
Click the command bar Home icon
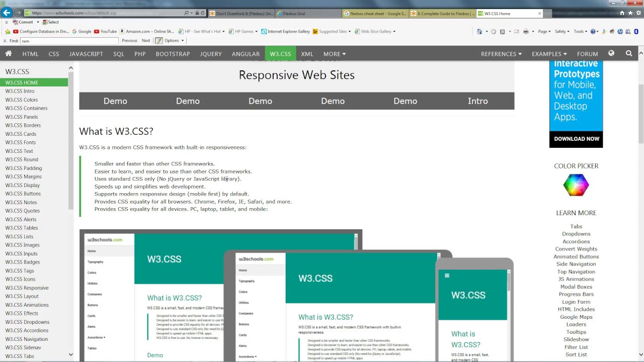point(479,31)
